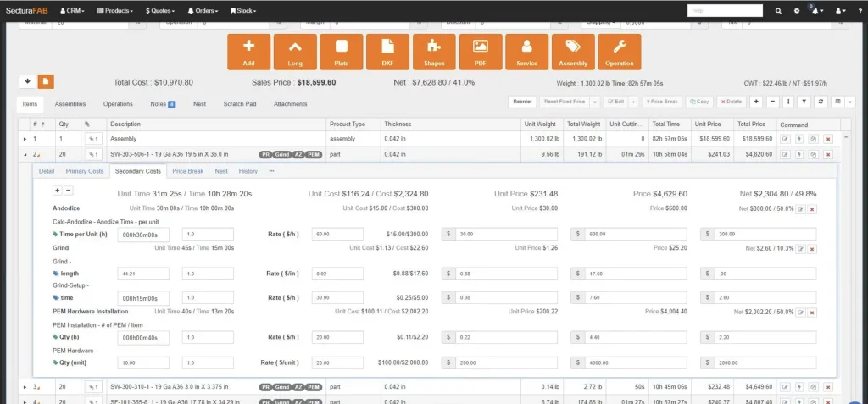
Task: Click the refresh icon in items toolbar
Action: pos(821,102)
